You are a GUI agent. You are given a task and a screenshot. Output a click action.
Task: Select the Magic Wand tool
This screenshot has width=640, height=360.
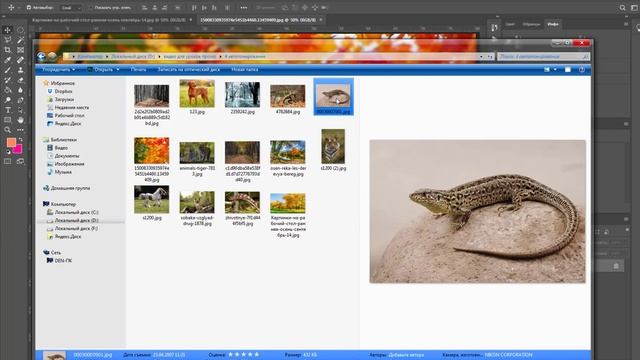[x=20, y=40]
